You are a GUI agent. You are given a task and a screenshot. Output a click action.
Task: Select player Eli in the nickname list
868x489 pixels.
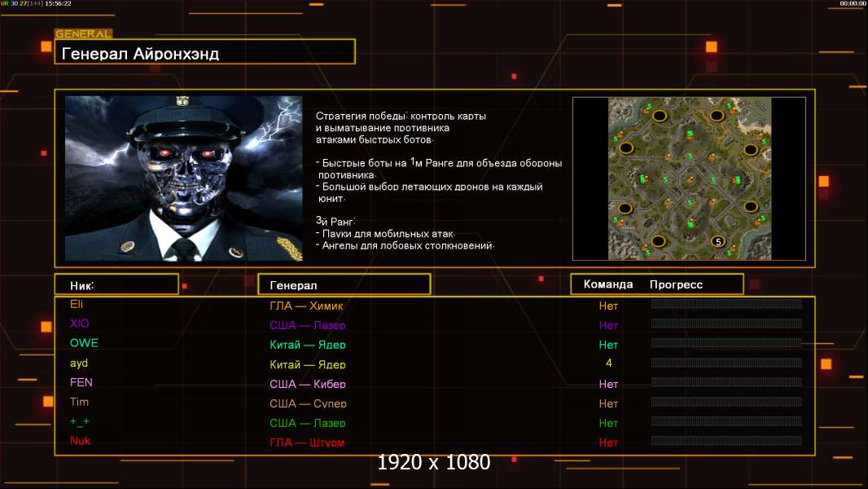(x=77, y=304)
